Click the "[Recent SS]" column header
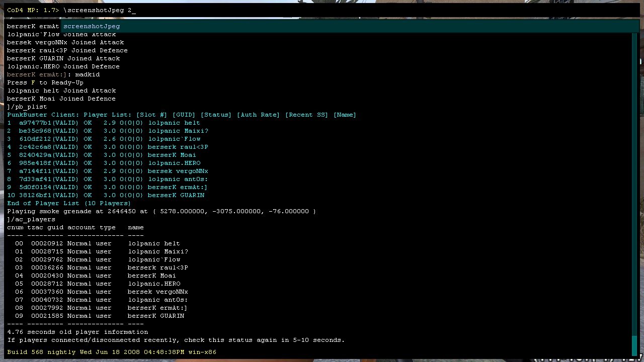The width and height of the screenshot is (644, 362). click(x=307, y=115)
